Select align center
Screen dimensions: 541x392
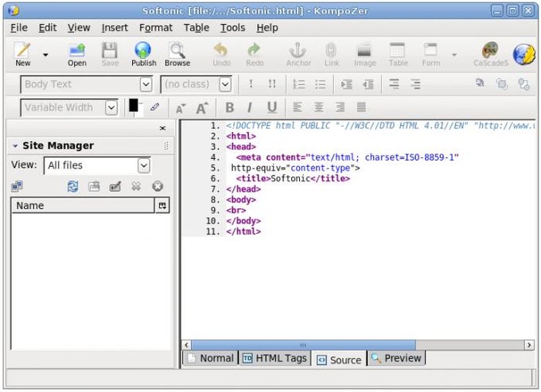319,107
